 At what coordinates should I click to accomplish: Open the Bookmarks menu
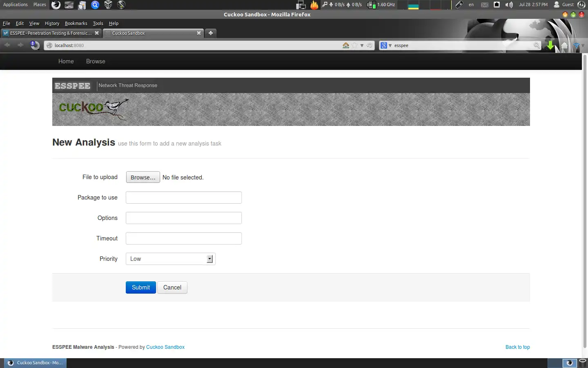(x=76, y=23)
